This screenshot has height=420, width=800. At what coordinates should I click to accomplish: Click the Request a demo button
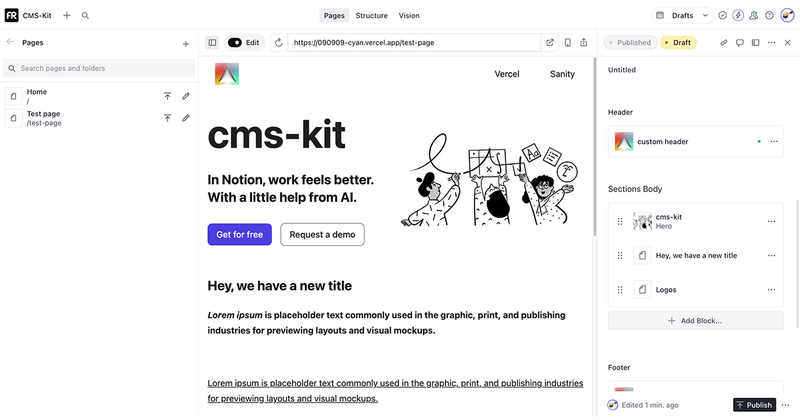(322, 234)
